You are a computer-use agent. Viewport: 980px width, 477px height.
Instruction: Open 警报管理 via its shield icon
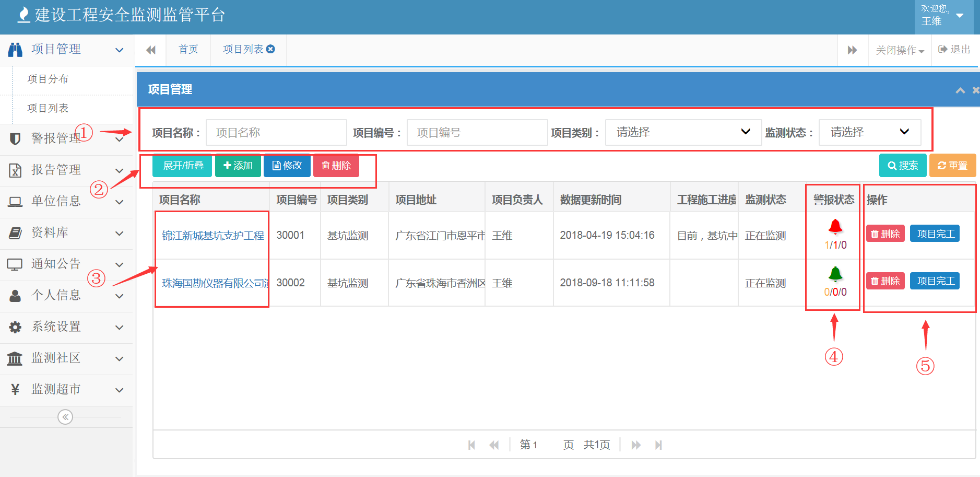pyautogui.click(x=15, y=138)
